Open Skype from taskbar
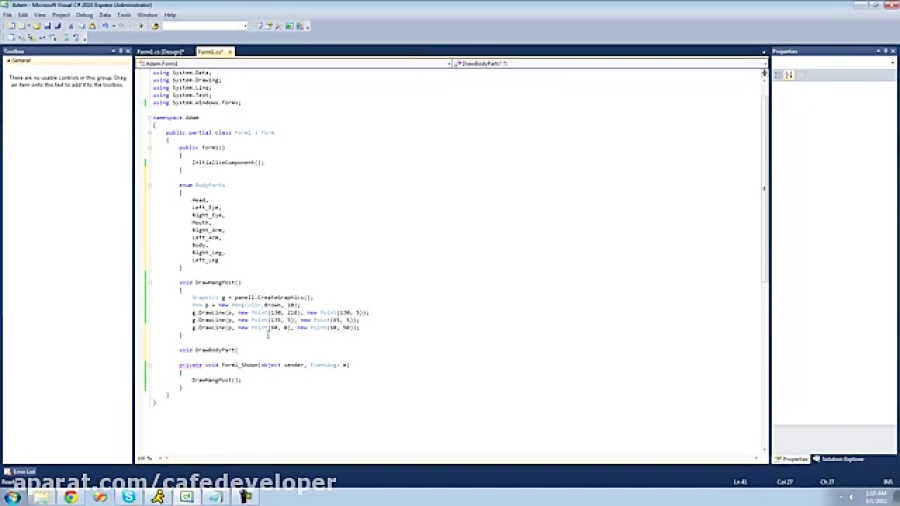This screenshot has height=506, width=900. pyautogui.click(x=129, y=497)
